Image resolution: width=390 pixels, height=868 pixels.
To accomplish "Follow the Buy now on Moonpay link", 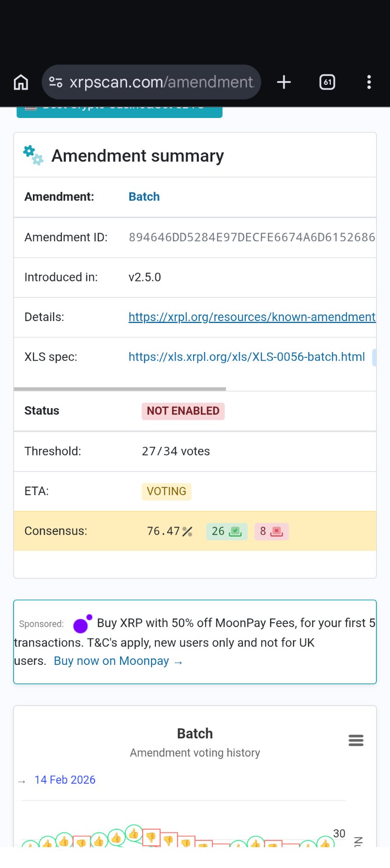I will point(118,661).
